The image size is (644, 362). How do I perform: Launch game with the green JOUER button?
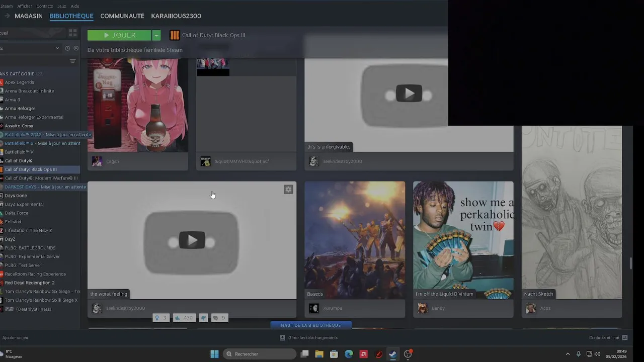click(x=119, y=35)
